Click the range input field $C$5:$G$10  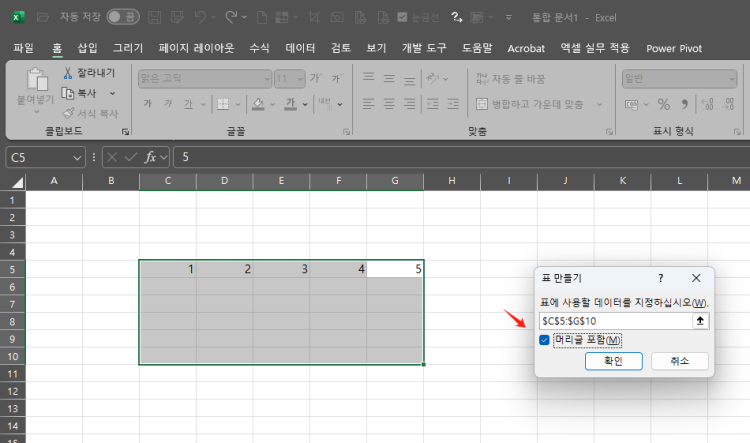616,321
